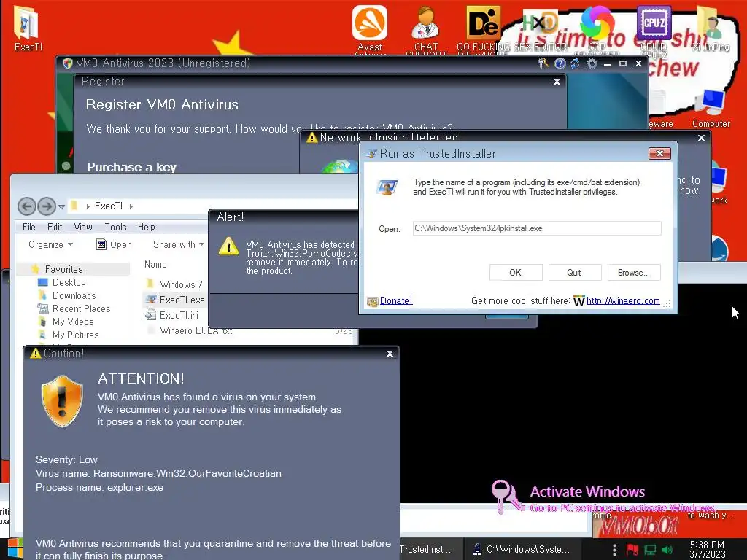Image resolution: width=747 pixels, height=560 pixels.
Task: Select My Pictures in the navigation pane
Action: 69,335
